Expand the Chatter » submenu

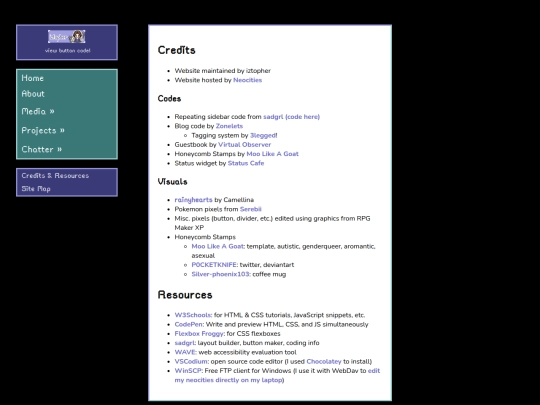(x=42, y=149)
